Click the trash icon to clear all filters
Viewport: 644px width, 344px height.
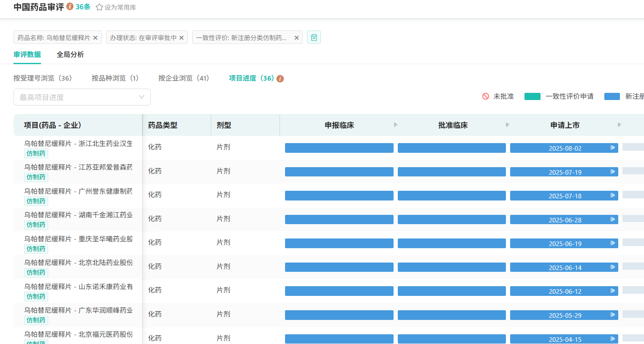(x=314, y=38)
